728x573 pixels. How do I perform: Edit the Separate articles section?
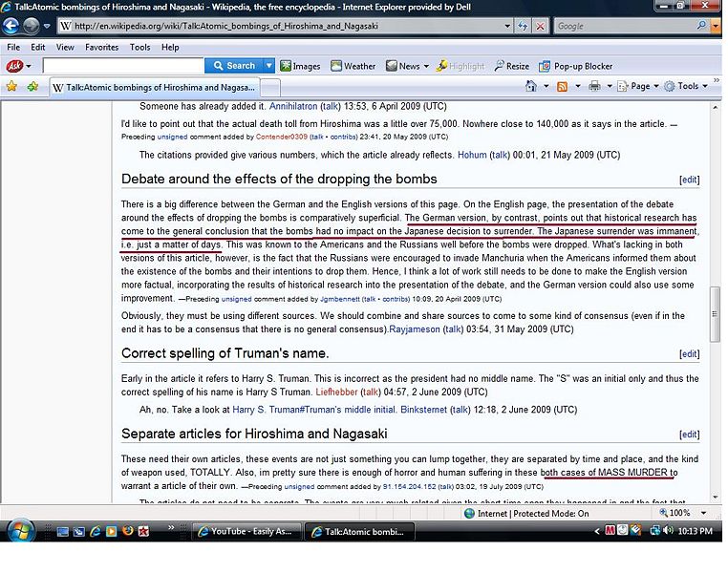pyautogui.click(x=689, y=435)
